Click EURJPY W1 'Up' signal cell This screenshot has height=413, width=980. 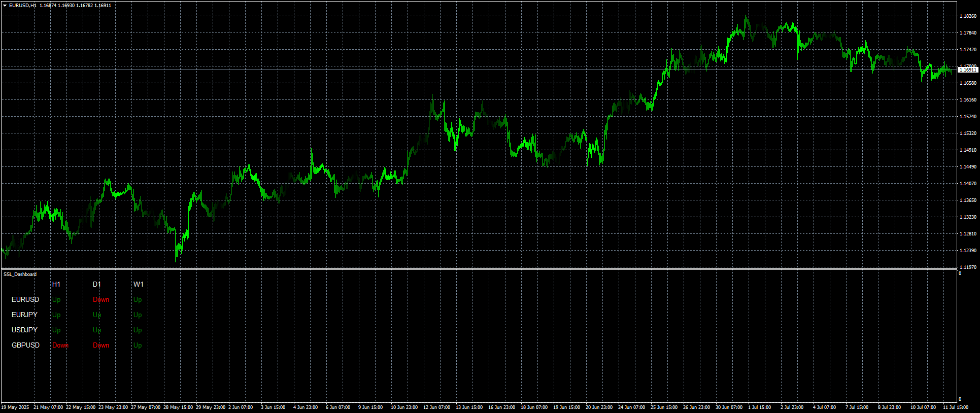coord(138,315)
